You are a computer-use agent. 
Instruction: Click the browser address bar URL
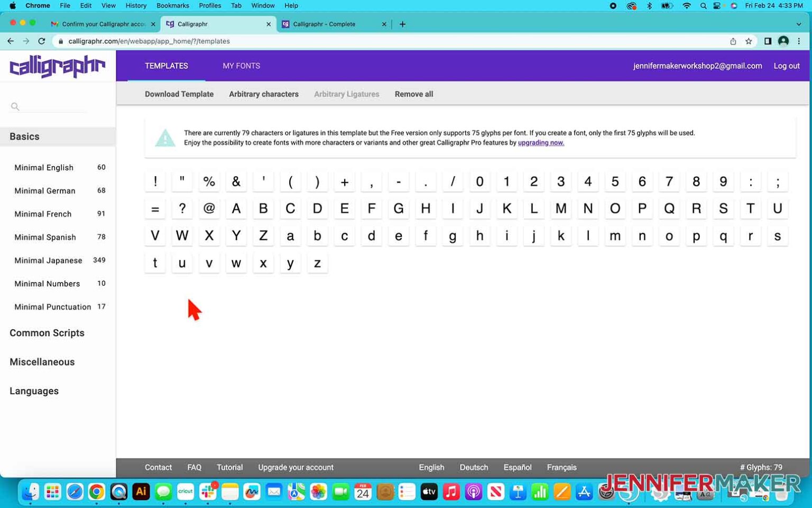click(149, 41)
